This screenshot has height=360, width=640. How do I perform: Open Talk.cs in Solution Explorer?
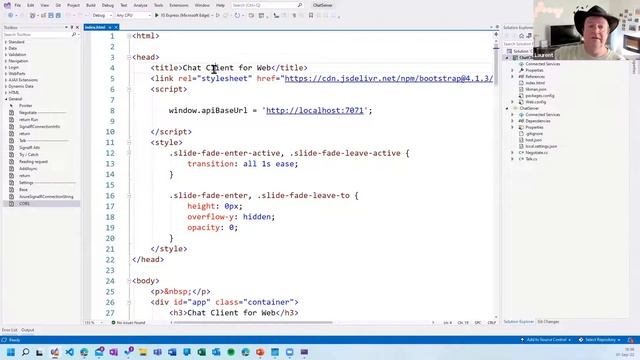pos(531,159)
